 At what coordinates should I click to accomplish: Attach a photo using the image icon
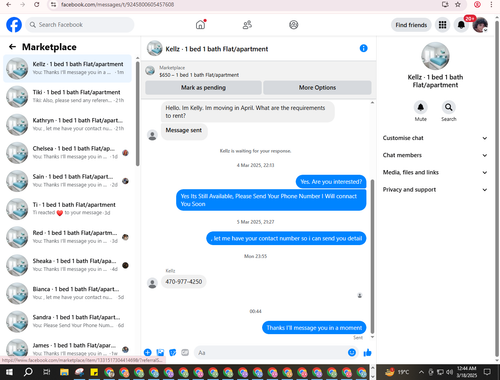160,352
